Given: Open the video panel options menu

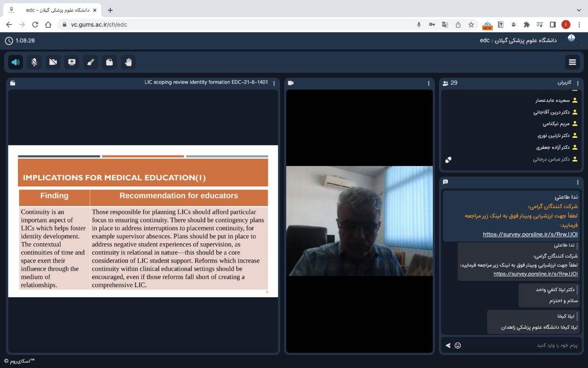Looking at the screenshot, I should pyautogui.click(x=429, y=83).
